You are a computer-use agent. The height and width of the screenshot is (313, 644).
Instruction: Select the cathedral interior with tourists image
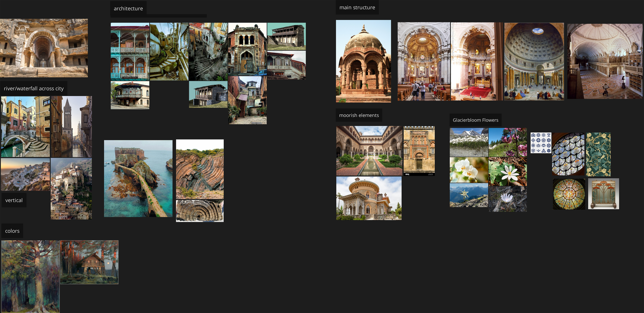[x=424, y=61]
